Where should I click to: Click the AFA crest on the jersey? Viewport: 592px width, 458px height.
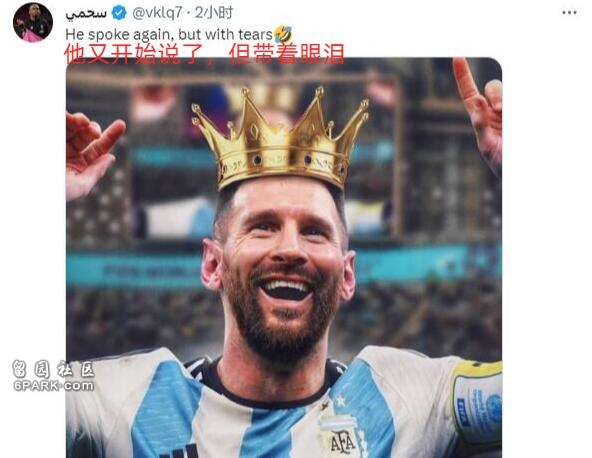pos(341,436)
